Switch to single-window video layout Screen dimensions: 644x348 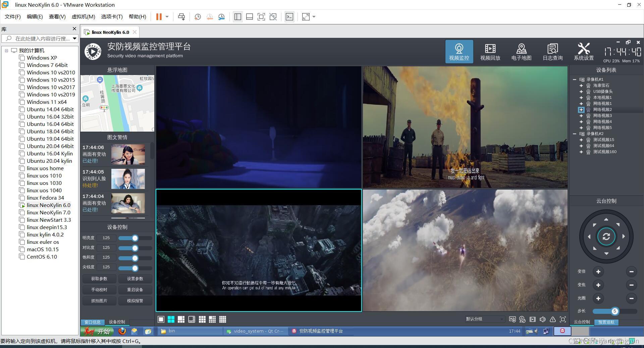tap(161, 319)
